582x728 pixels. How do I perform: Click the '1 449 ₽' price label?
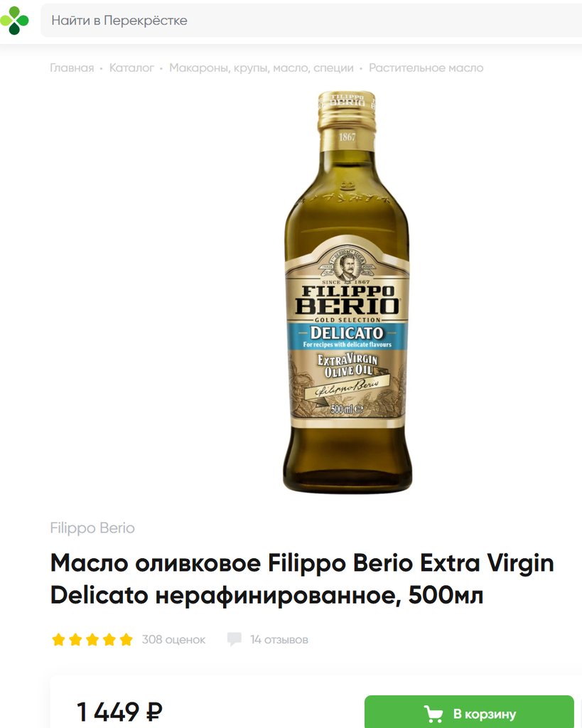(120, 712)
